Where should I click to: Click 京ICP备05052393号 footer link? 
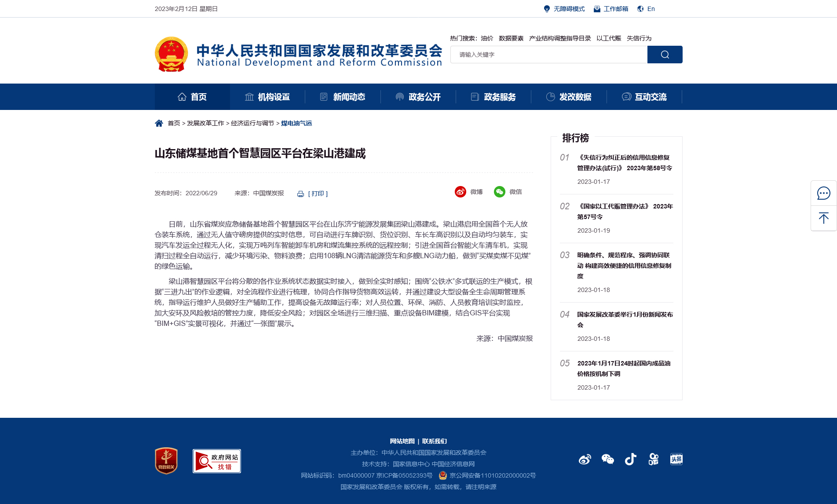coord(404,475)
